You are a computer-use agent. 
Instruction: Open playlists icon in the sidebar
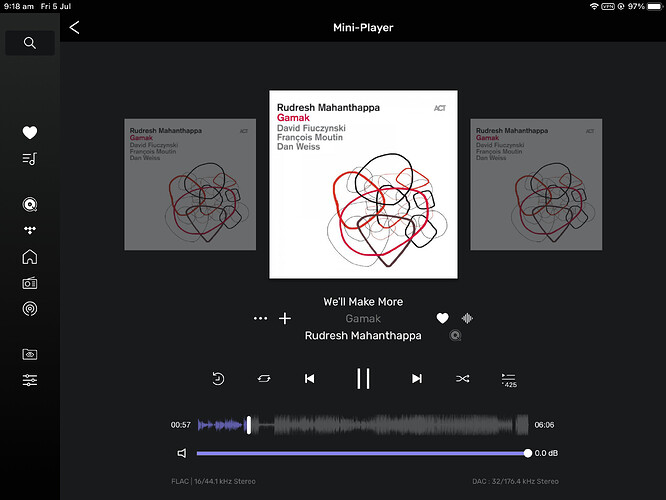point(30,159)
